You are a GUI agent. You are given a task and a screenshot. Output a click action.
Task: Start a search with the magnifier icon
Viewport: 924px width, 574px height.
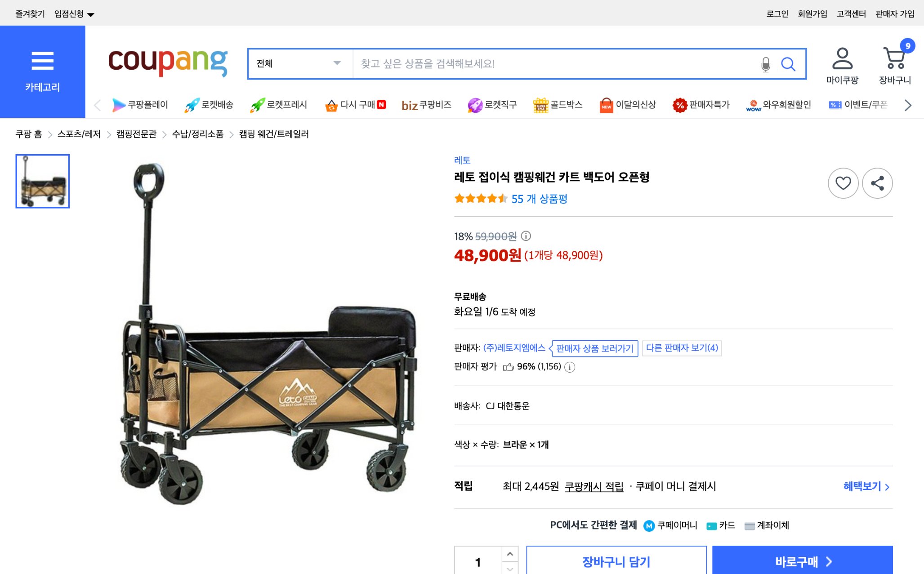tap(788, 64)
